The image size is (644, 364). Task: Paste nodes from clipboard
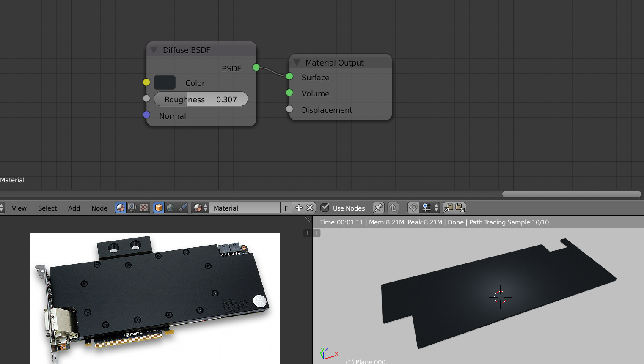pos(460,208)
